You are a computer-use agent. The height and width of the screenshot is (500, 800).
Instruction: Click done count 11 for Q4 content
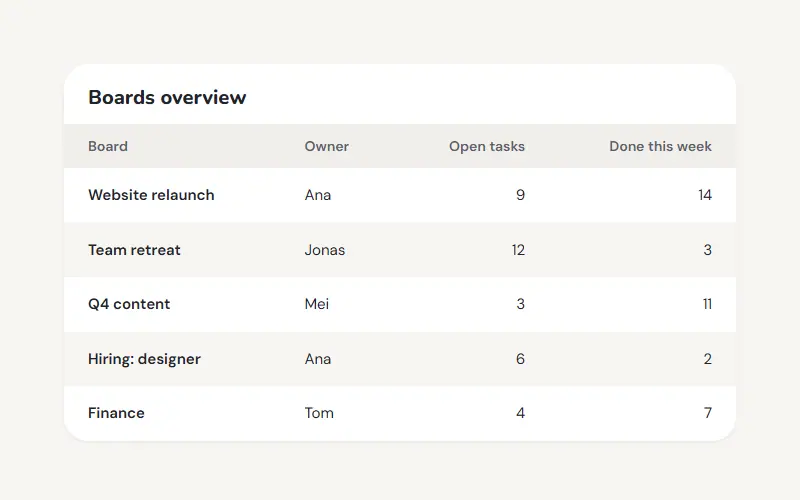pyautogui.click(x=707, y=304)
